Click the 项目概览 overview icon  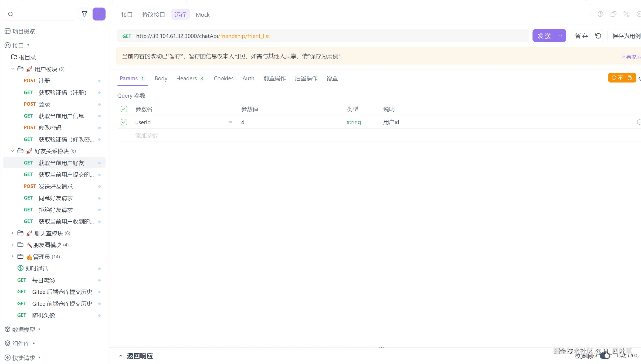click(8, 31)
